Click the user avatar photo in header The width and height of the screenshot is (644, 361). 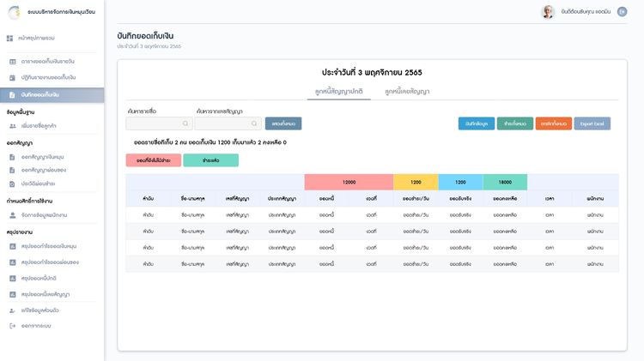548,12
